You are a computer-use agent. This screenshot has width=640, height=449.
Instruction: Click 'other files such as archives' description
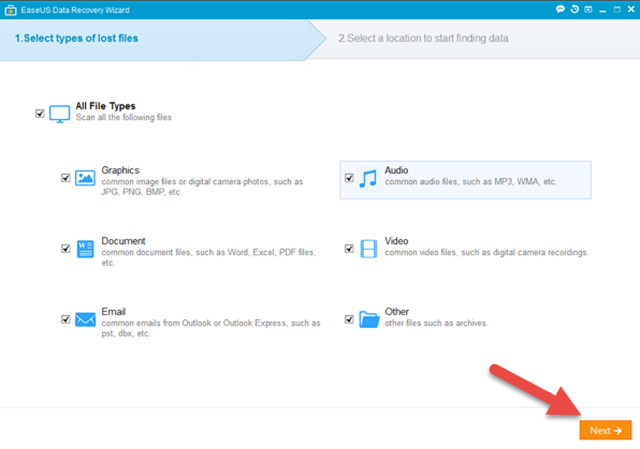436,323
